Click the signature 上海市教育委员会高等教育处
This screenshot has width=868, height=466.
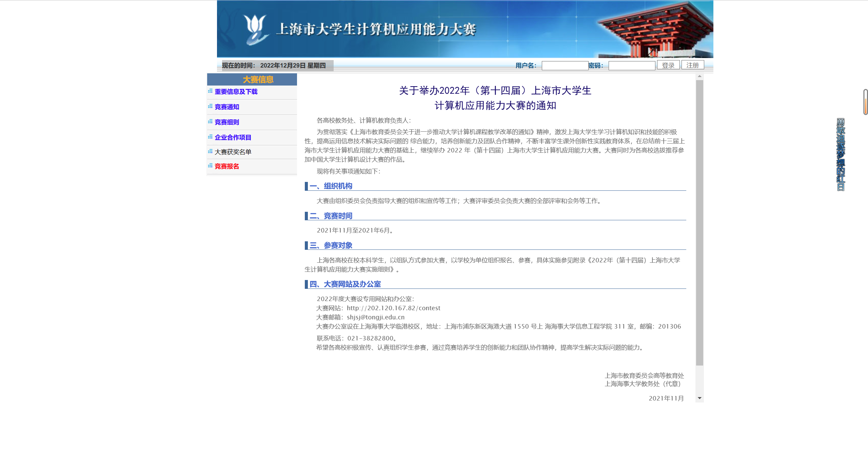[x=644, y=376]
